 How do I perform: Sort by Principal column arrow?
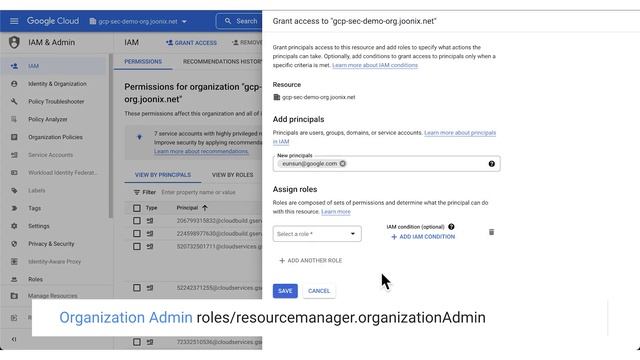205,208
